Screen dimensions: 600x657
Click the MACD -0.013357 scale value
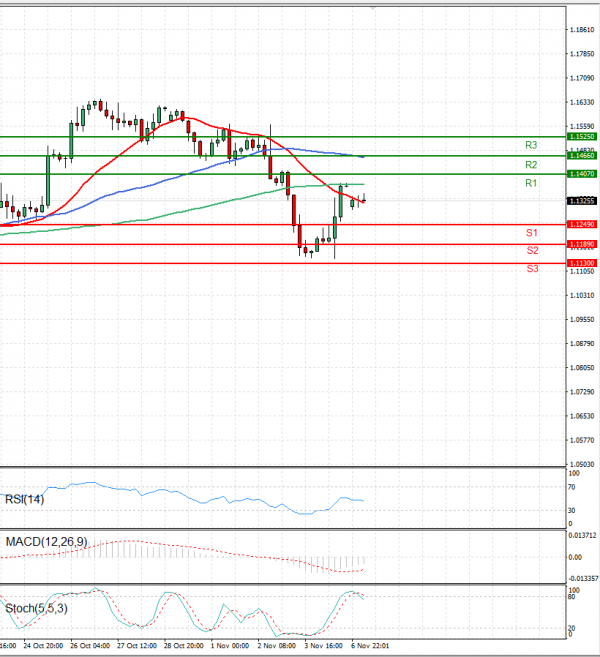[583, 579]
